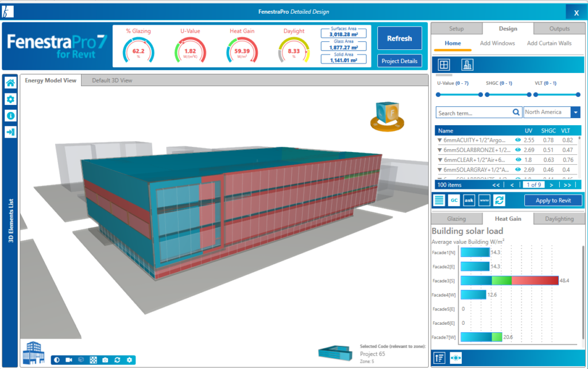Click the VLT slider right handle
The height and width of the screenshot is (369, 588).
578,95
